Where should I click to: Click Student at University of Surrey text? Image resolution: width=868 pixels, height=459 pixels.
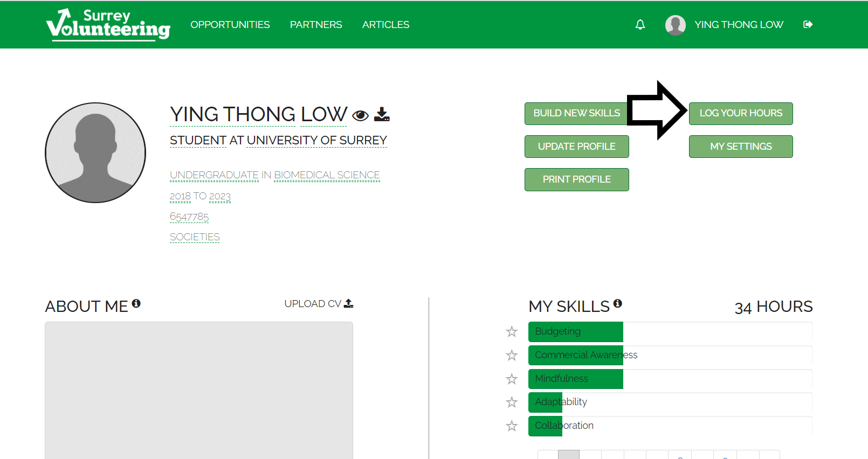pos(278,141)
